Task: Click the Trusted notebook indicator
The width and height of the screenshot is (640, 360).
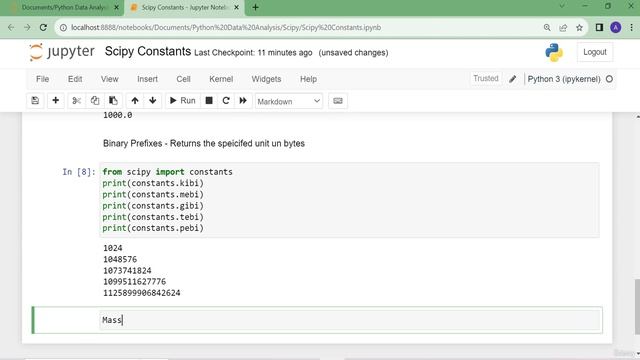Action: [x=486, y=78]
